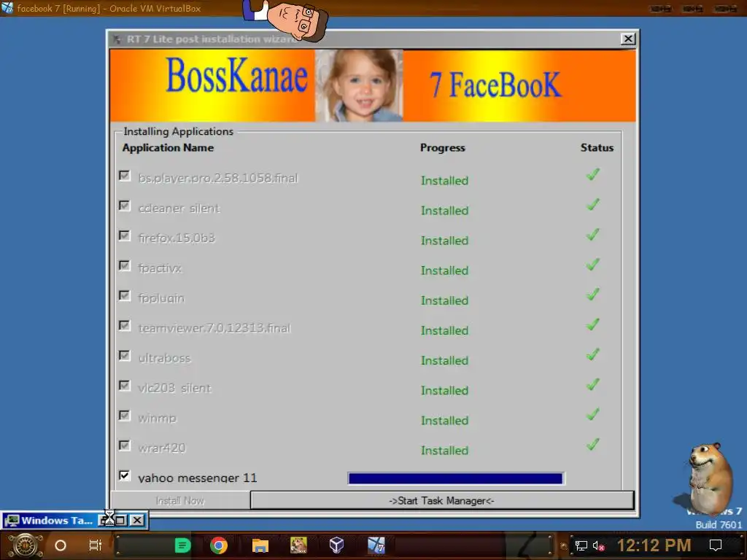This screenshot has width=747, height=560.
Task: Click the BossKanae banner text
Action: point(237,75)
